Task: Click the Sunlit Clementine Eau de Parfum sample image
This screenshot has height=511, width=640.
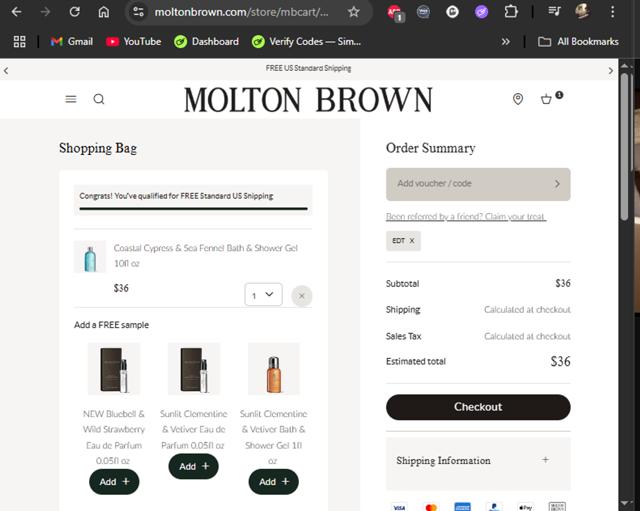Action: [194, 369]
